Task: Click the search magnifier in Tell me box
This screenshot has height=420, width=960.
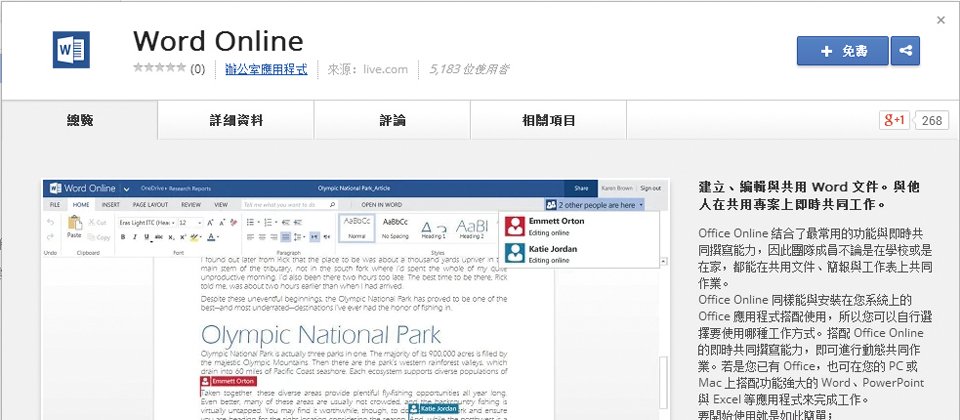Action: 332,204
